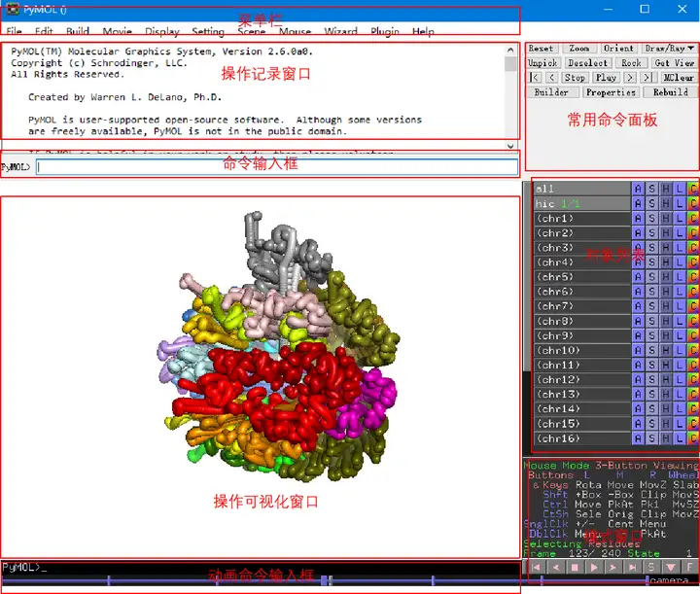Click the Play movie button
Image resolution: width=700 pixels, height=594 pixels.
[606, 78]
